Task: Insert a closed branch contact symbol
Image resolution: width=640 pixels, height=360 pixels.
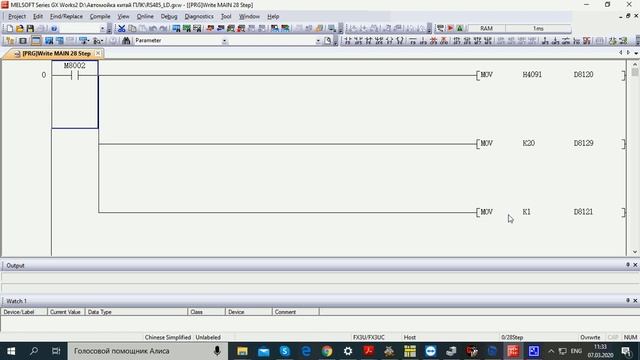Action: (379, 40)
